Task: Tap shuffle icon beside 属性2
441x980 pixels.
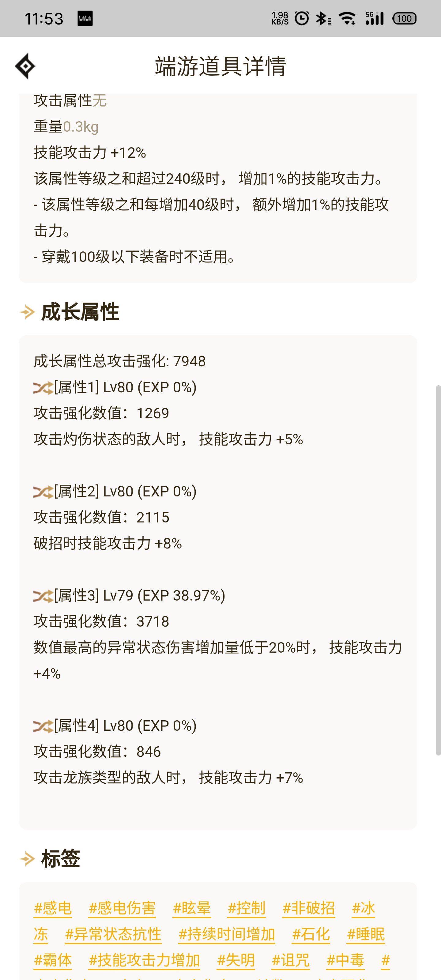Action: click(43, 492)
